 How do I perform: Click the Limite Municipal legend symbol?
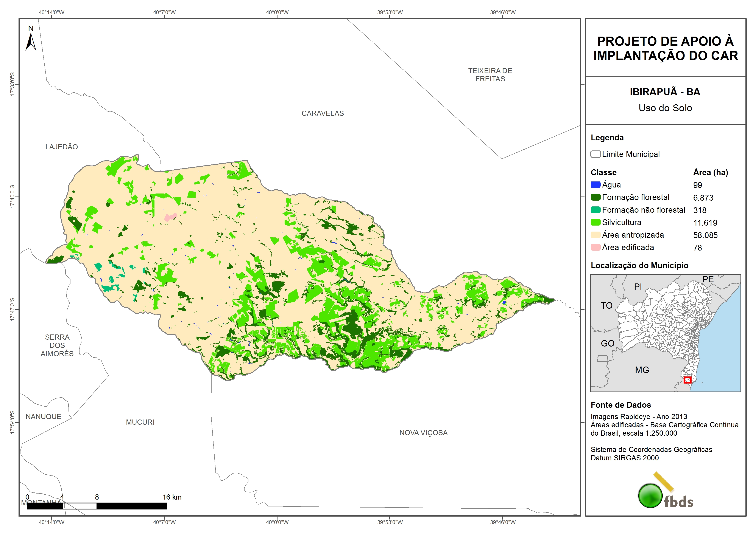pyautogui.click(x=595, y=154)
